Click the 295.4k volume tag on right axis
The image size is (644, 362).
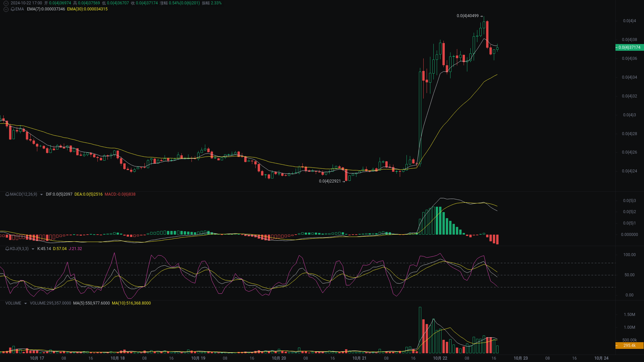tap(630, 346)
